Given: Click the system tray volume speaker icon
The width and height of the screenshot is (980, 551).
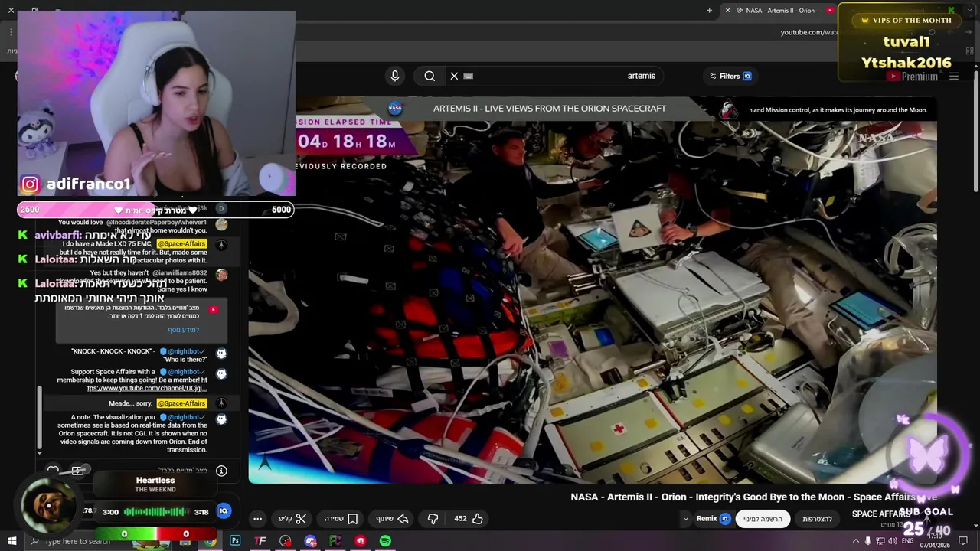Looking at the screenshot, I should 893,541.
